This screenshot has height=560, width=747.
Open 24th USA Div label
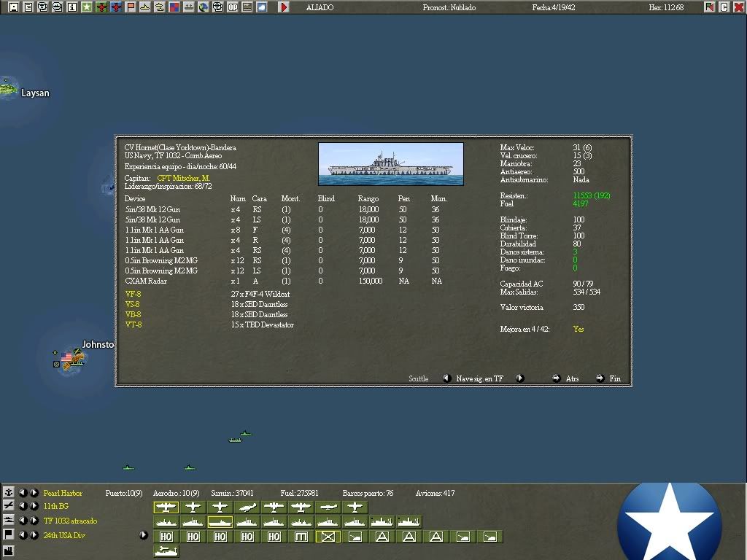tap(64, 535)
